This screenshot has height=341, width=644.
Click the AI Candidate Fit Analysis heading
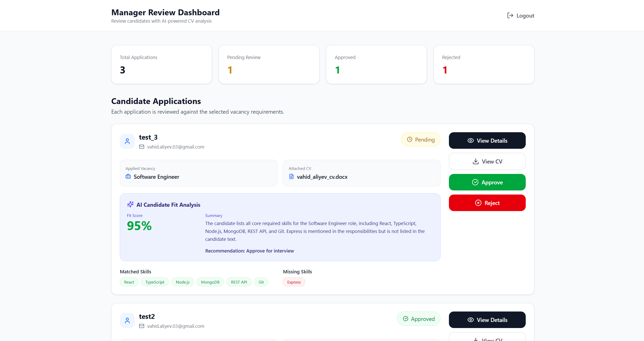coord(168,205)
